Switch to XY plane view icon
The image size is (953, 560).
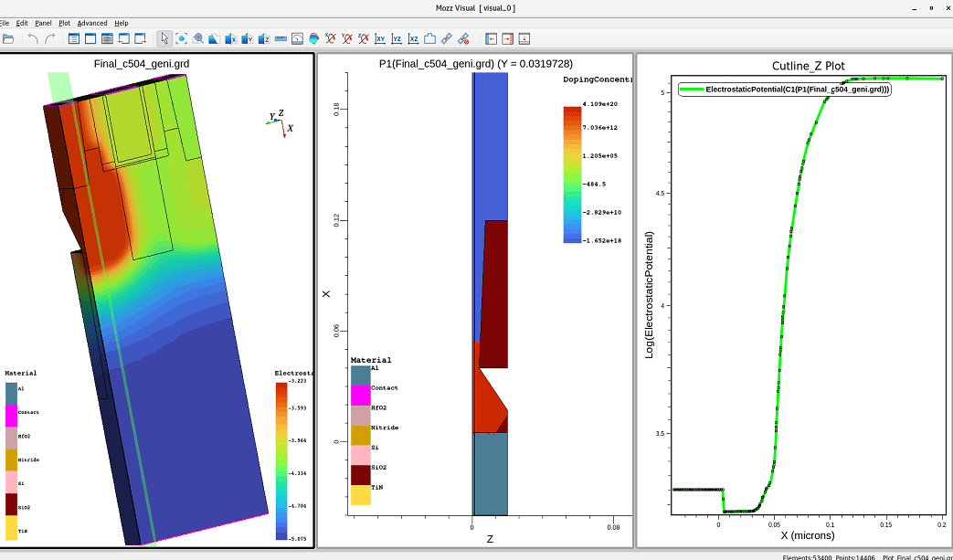[x=380, y=39]
